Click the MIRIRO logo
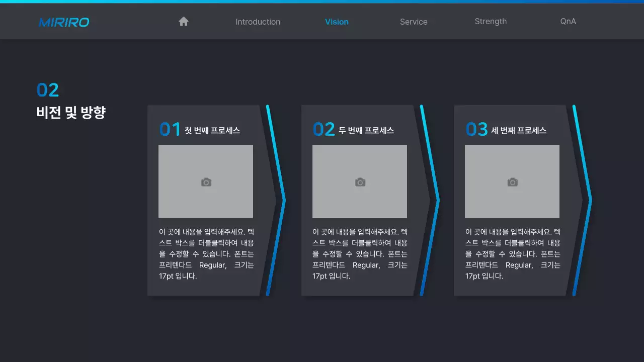 tap(63, 22)
